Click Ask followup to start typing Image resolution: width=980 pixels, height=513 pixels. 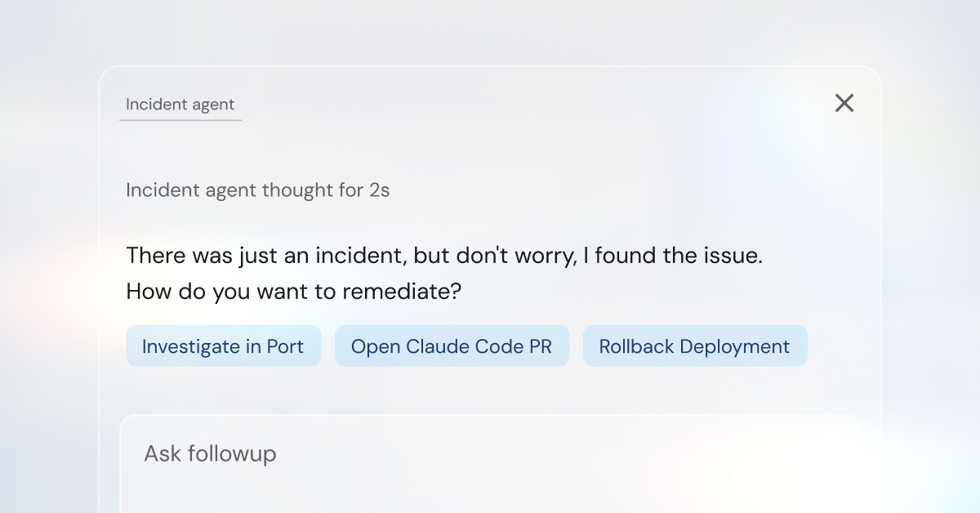210,453
